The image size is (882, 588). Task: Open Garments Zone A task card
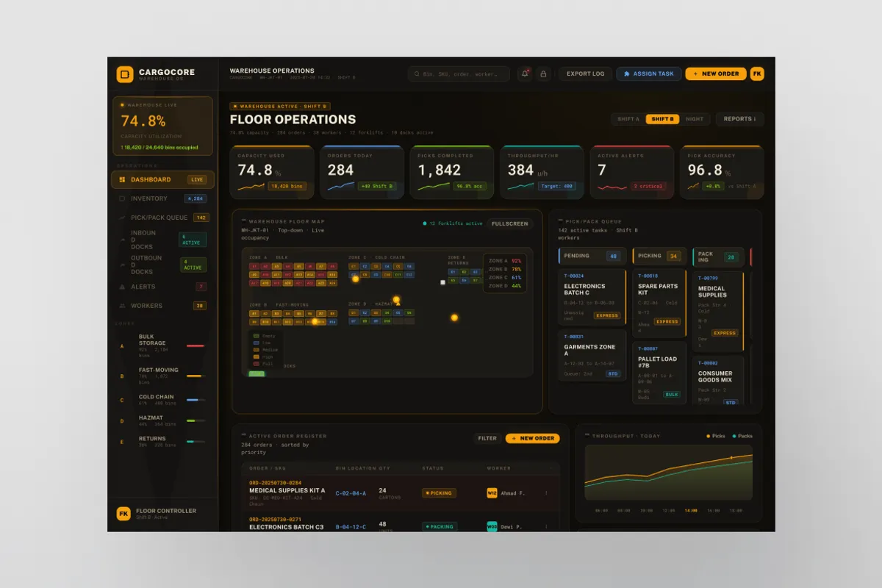coord(592,356)
